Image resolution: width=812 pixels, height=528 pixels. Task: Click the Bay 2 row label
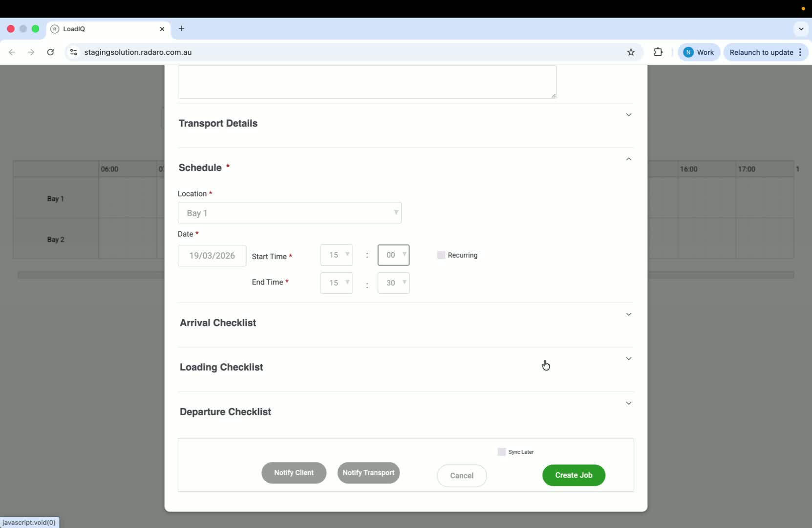coord(56,240)
